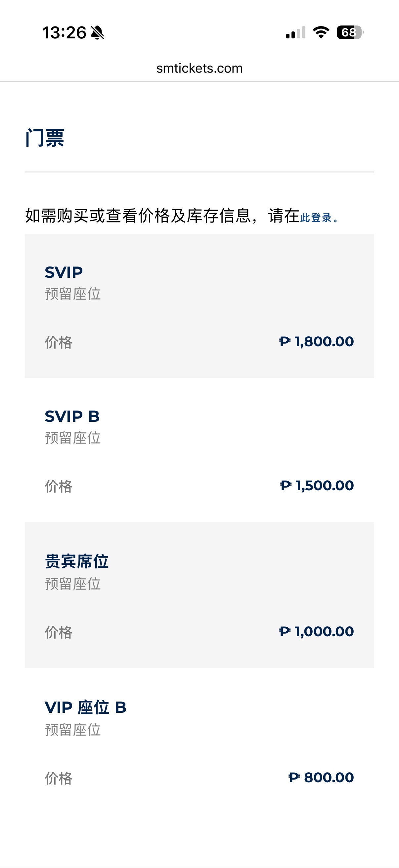Select the SVIP B ticket title
Viewport: 399px width, 868px height.
pyautogui.click(x=72, y=416)
